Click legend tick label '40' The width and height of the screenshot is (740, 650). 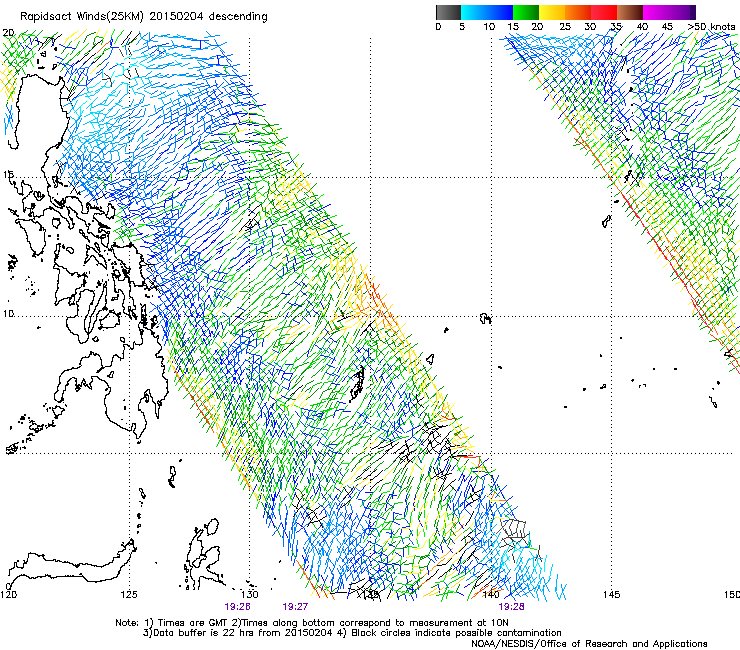[642, 26]
